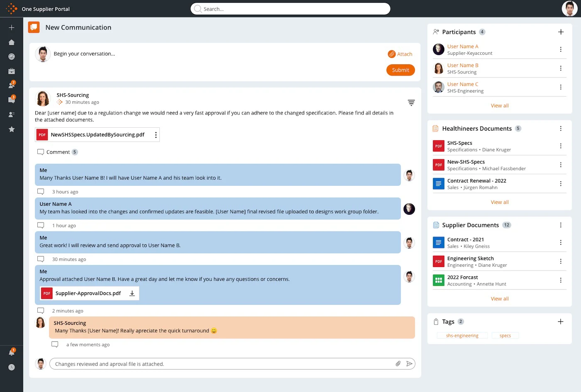Open options for User Name C participant

(x=561, y=87)
